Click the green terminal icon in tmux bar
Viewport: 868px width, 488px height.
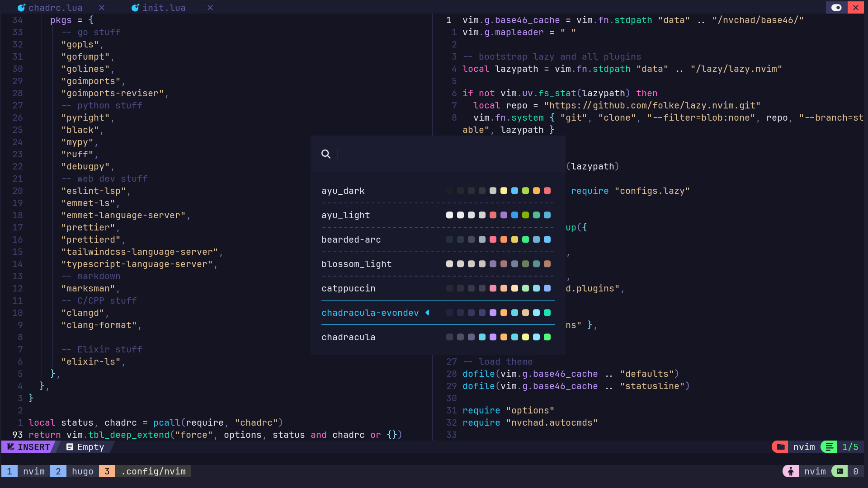pyautogui.click(x=840, y=471)
